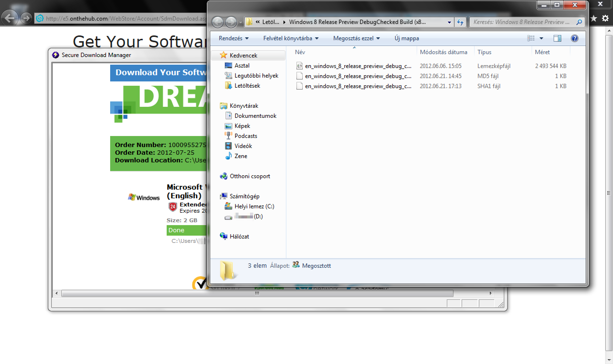Open the Rendezés menu
Viewport: 613px width, 364px height.
tap(234, 38)
